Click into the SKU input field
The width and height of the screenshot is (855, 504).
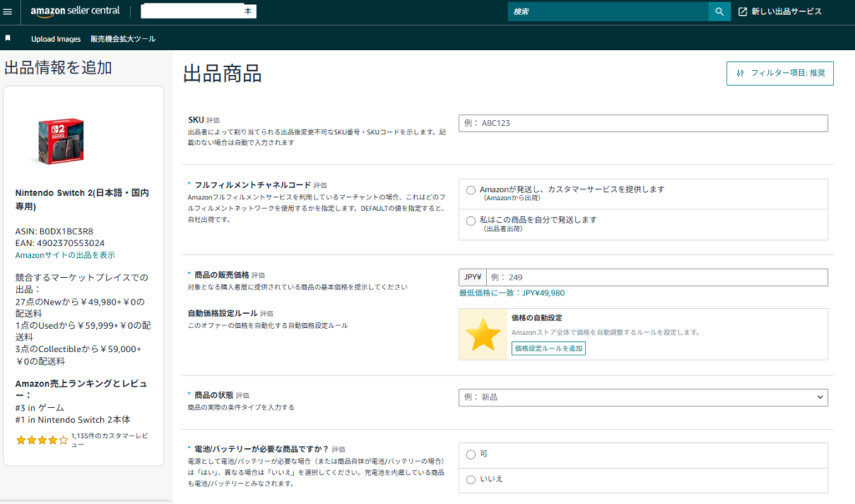coord(643,123)
